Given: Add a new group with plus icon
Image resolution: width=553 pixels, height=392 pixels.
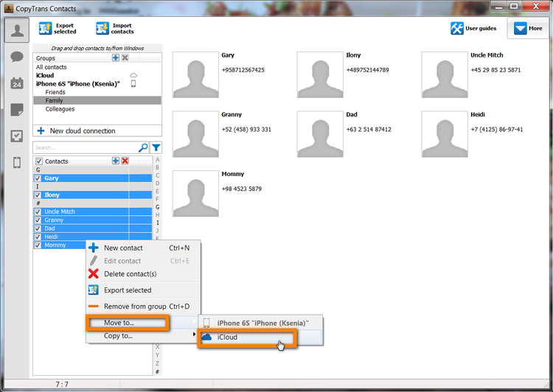Looking at the screenshot, I should 115,57.
